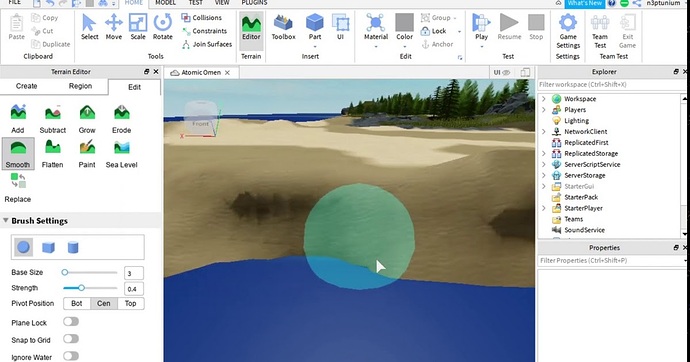Select the Erode terrain tool
This screenshot has width=690, height=362.
(x=121, y=119)
